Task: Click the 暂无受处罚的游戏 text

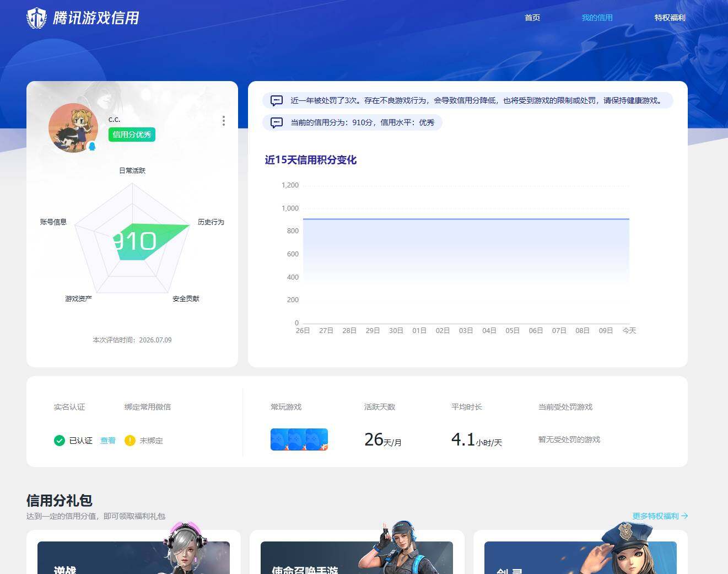Action: click(x=569, y=439)
